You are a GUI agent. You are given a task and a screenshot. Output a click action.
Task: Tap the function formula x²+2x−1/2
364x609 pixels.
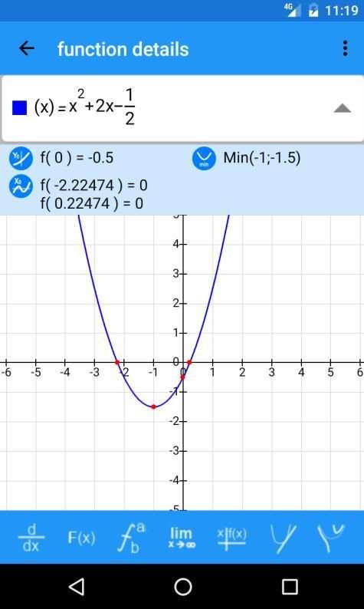tap(84, 107)
